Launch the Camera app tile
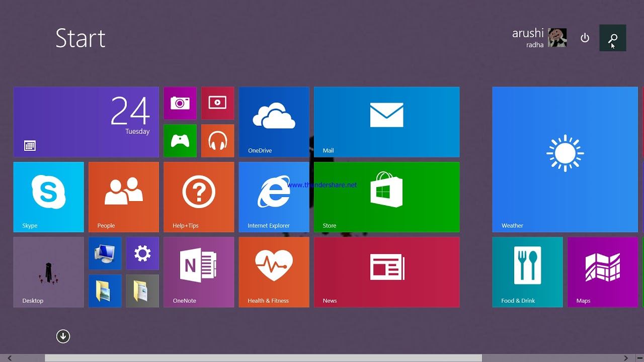This screenshot has width=644, height=362. [180, 103]
